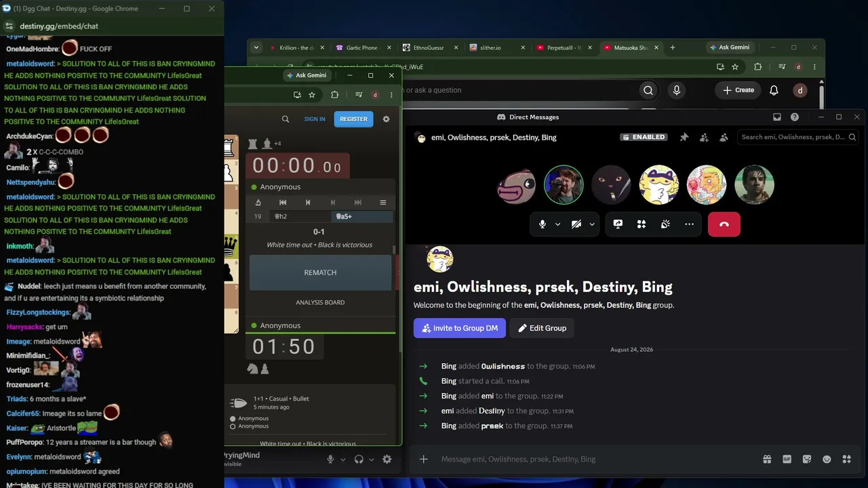The width and height of the screenshot is (868, 488).
Task: Open YouTube account avatar d
Action: click(x=800, y=90)
